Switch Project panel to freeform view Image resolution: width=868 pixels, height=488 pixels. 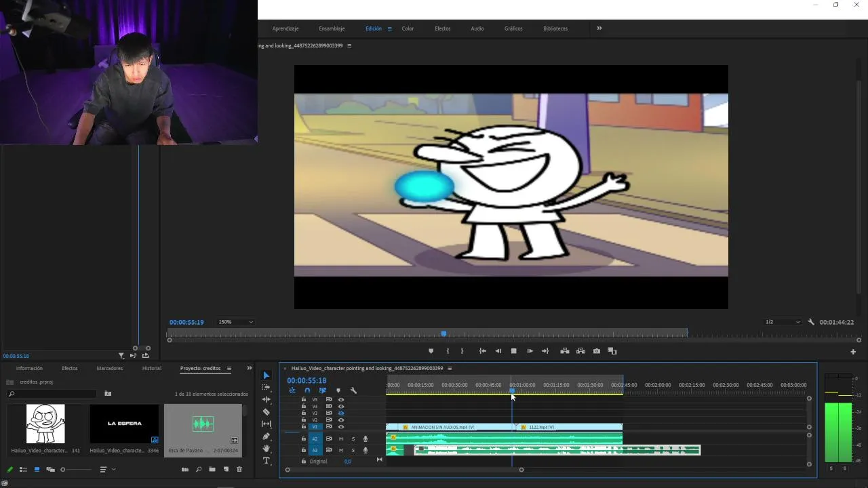point(50,469)
